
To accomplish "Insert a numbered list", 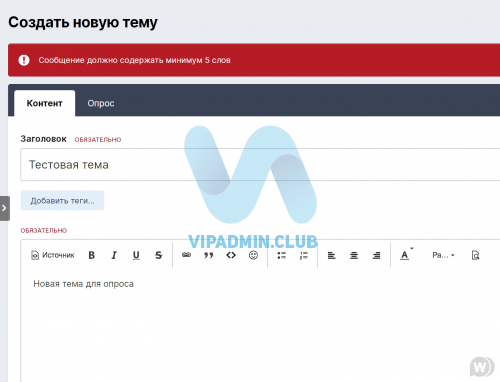I will [304, 255].
